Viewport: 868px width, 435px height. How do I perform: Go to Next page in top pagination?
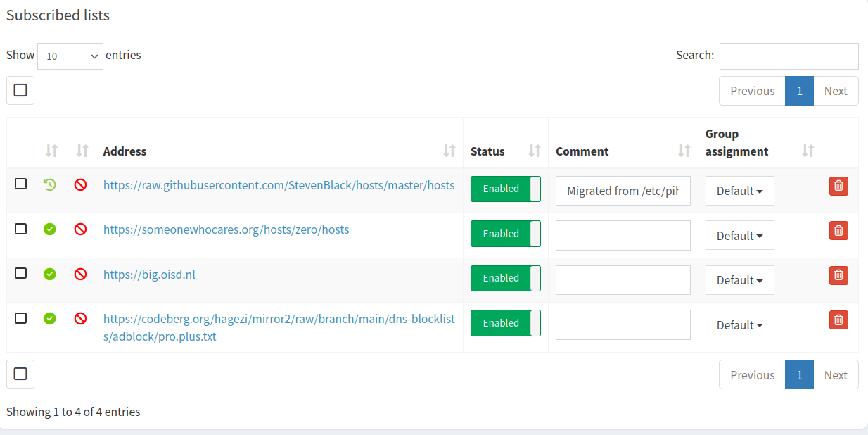coord(836,91)
